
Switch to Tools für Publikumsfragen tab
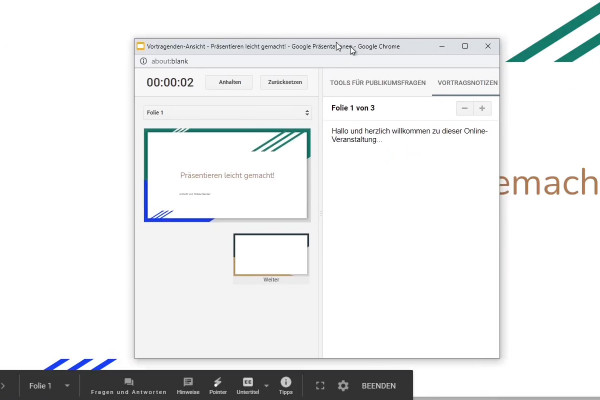pos(378,83)
